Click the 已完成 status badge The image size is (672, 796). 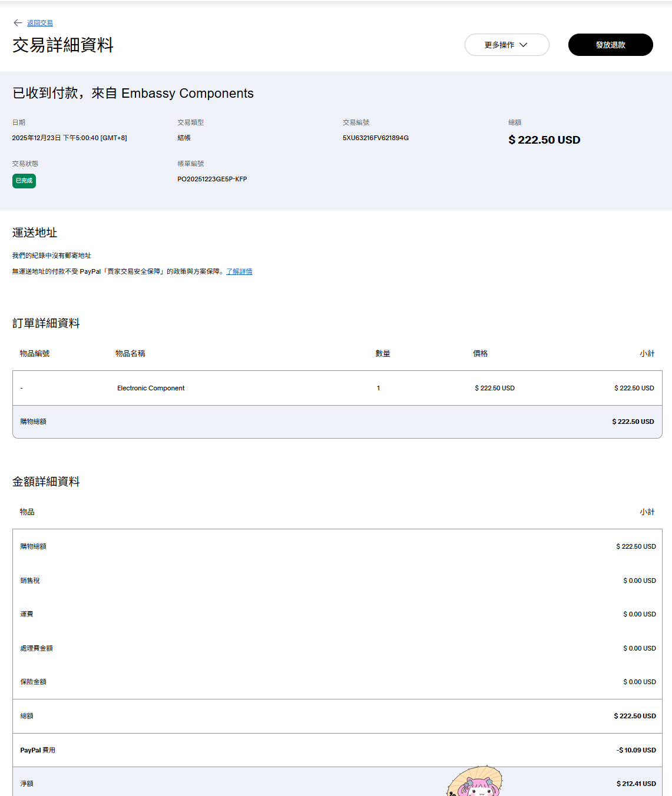[24, 181]
